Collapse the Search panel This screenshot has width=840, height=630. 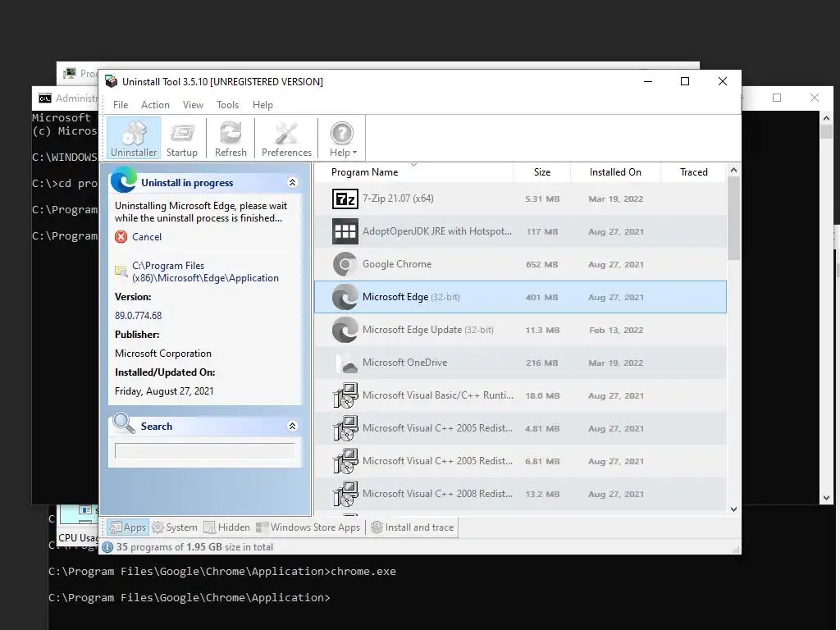293,426
